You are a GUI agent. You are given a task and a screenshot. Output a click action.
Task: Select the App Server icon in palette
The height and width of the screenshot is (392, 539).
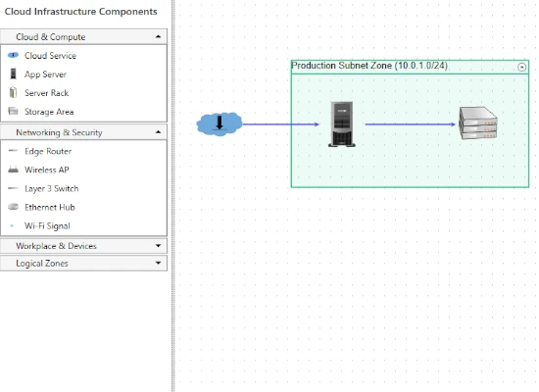(13, 73)
